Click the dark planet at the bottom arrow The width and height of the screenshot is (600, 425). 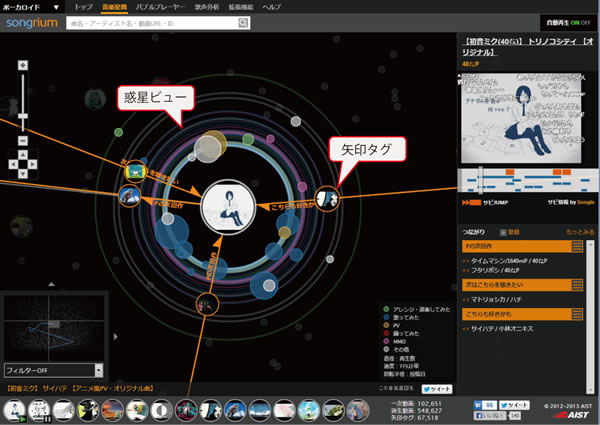click(207, 305)
